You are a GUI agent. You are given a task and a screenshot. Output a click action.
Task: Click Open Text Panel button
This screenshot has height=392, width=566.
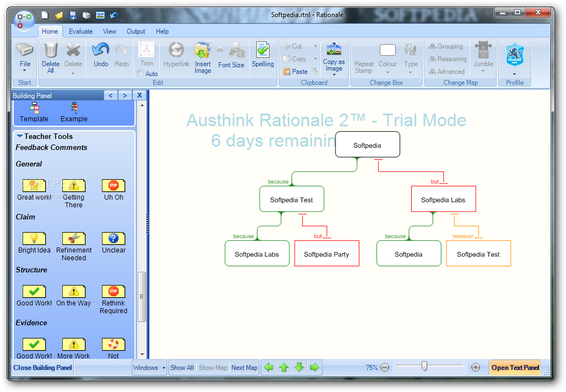515,367
